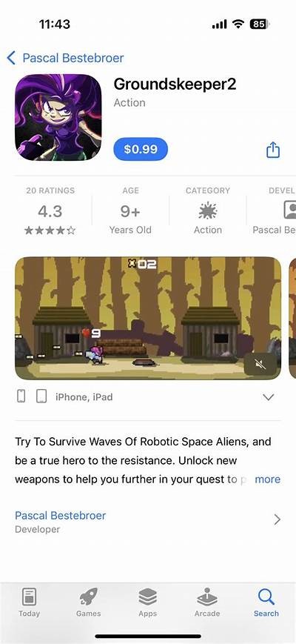Screen dimensions: 296x644
Task: Tap the 4.3 star ratings summary
Action: [50, 213]
